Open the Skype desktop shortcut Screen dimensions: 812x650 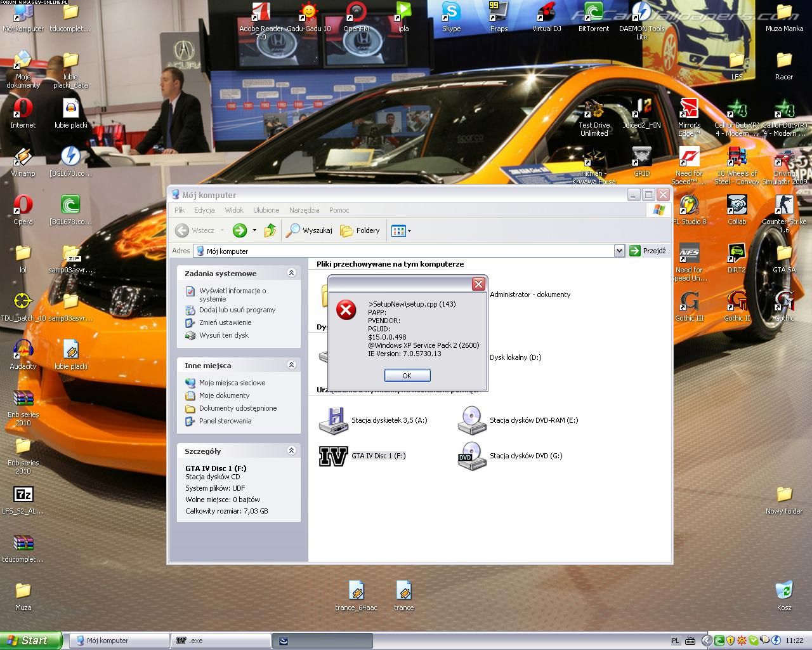point(451,18)
